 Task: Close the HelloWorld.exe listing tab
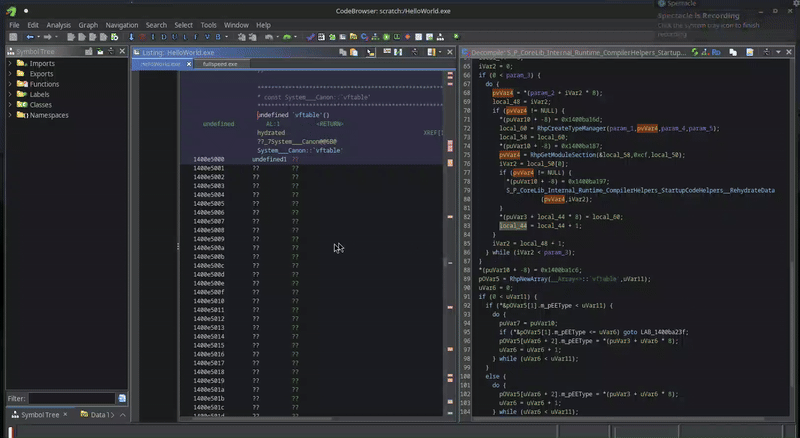click(x=189, y=64)
